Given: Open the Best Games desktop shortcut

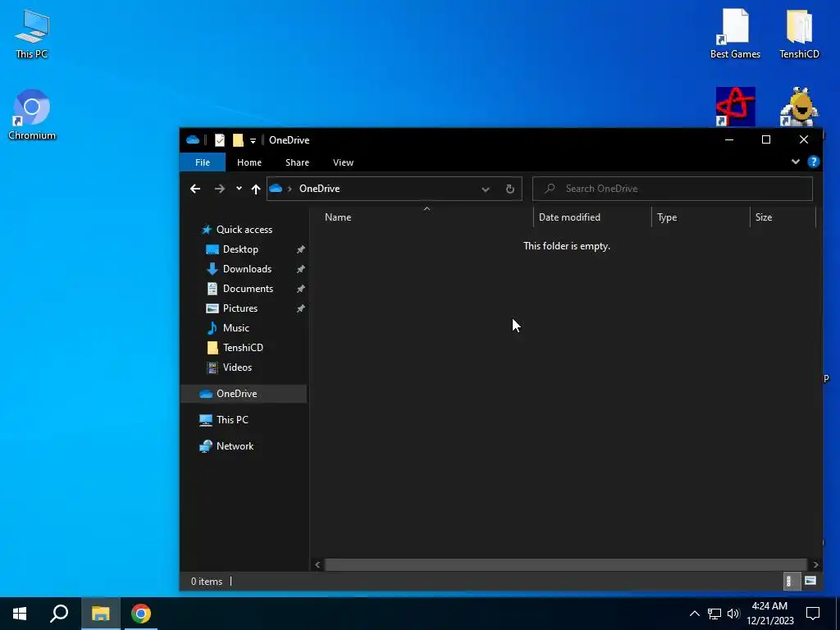Looking at the screenshot, I should point(735,34).
